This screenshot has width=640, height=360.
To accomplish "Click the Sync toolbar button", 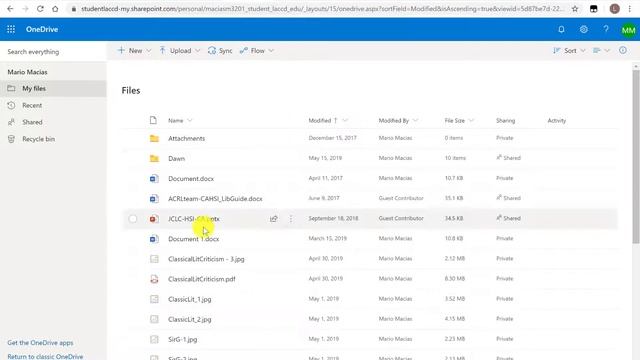I will (x=220, y=51).
